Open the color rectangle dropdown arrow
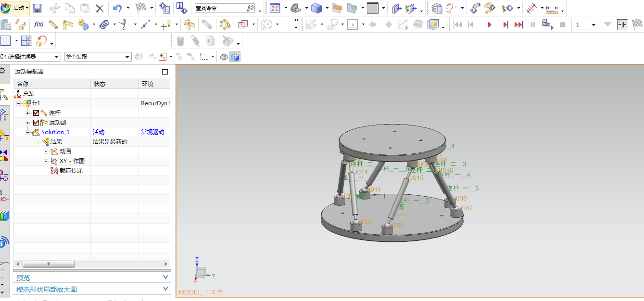The image size is (644, 301). 16,41
